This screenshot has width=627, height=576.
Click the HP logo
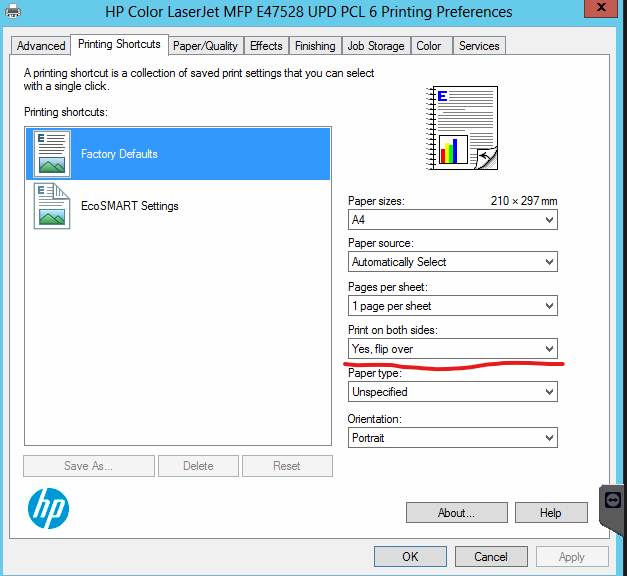48,508
